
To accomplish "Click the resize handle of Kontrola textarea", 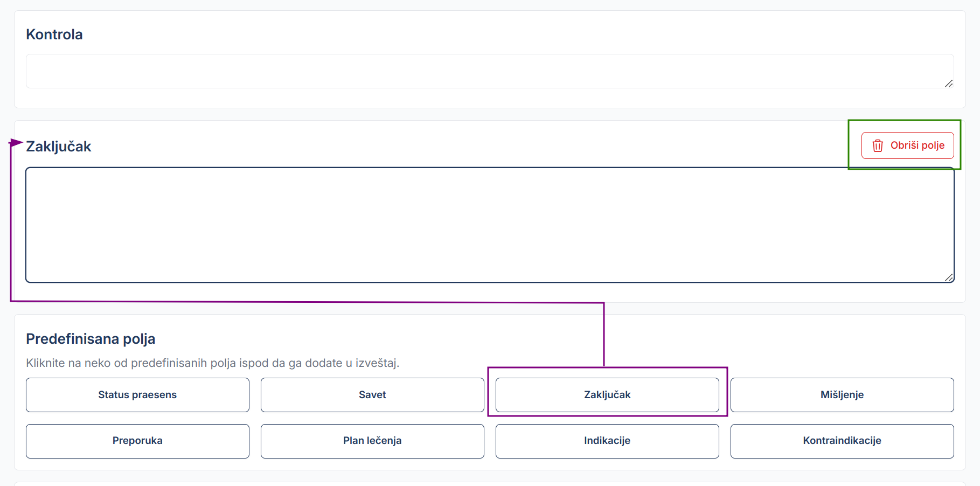I will pyautogui.click(x=949, y=84).
